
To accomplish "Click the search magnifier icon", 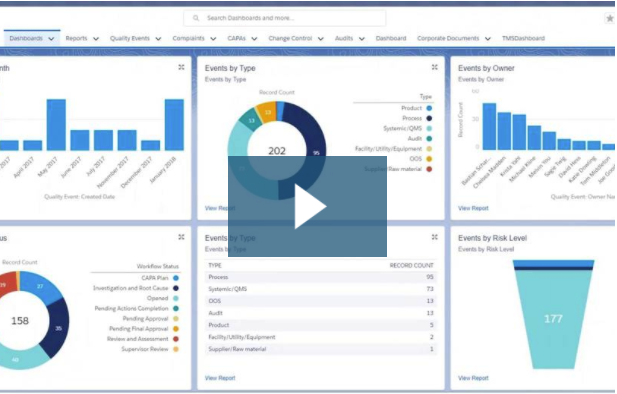I will (x=196, y=18).
